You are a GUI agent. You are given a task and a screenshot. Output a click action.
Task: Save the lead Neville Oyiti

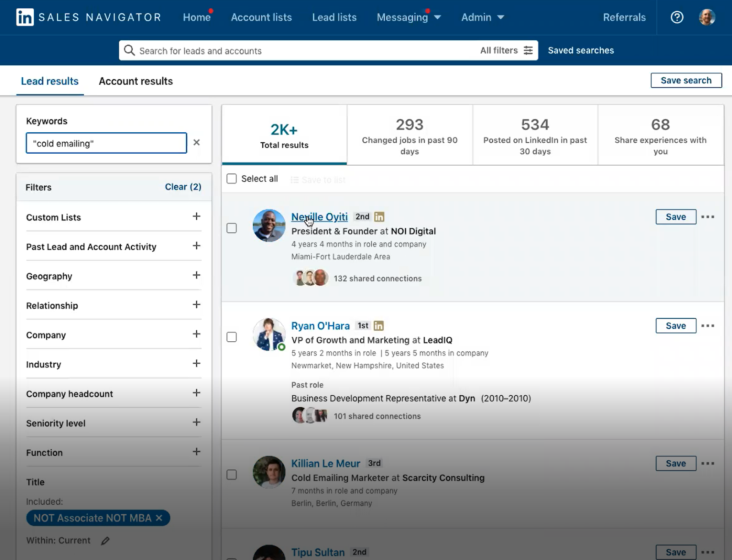pos(676,217)
